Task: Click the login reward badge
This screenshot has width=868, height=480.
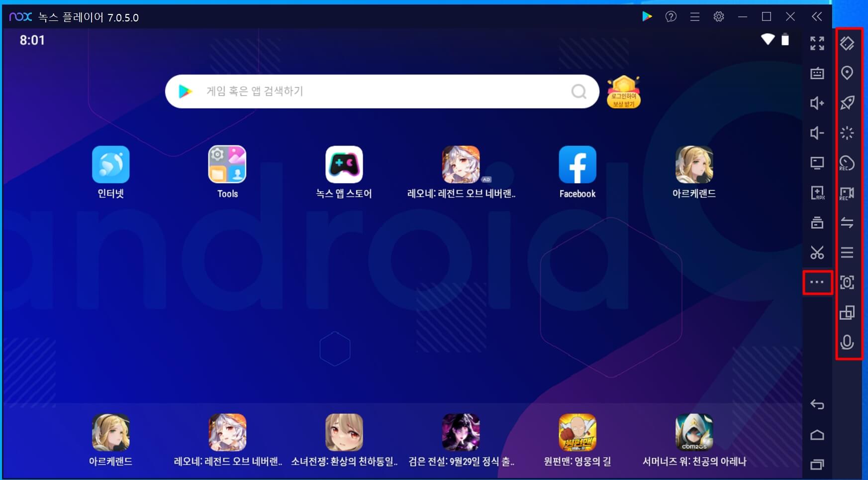Action: pos(624,92)
